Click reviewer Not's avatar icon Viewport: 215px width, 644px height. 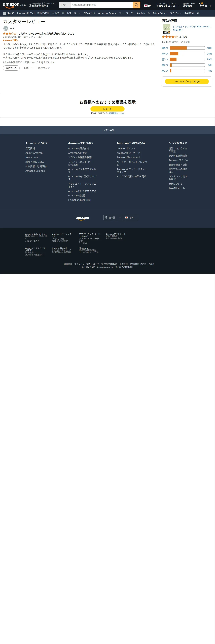[6, 28]
